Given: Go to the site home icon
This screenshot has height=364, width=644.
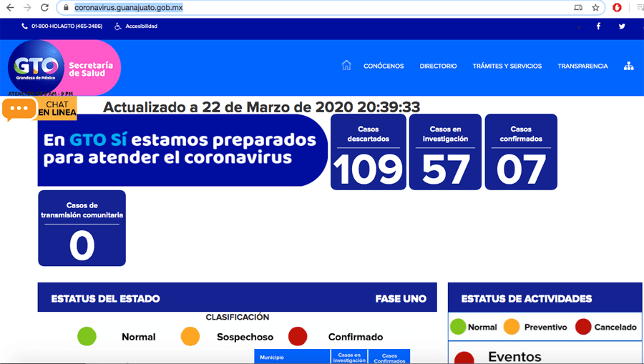Looking at the screenshot, I should (346, 66).
